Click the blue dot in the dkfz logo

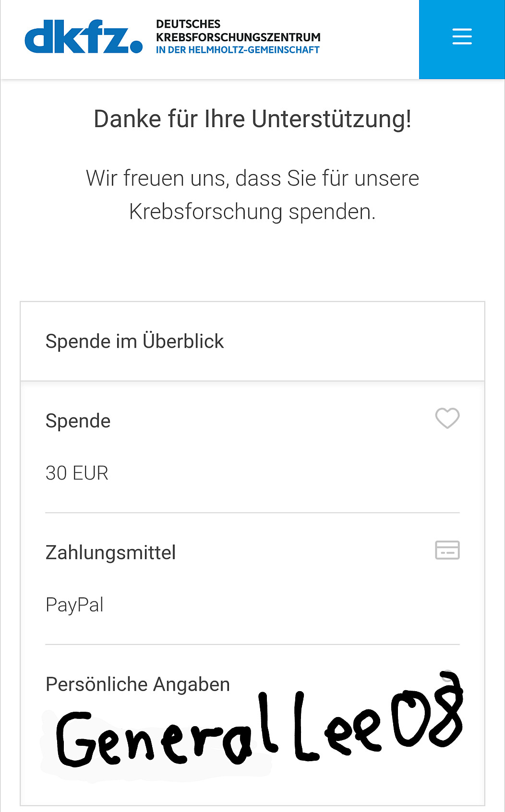click(x=136, y=47)
